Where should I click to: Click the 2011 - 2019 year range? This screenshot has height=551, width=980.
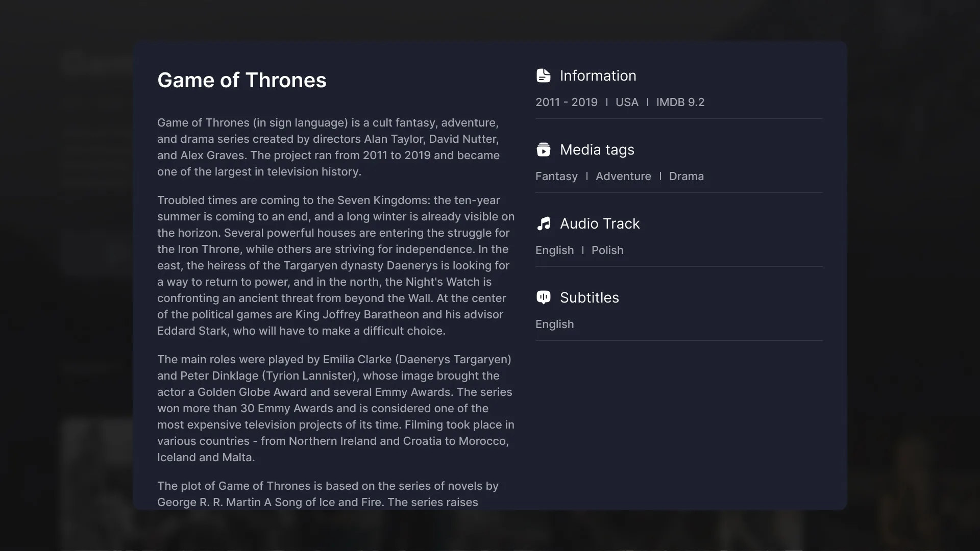(x=566, y=102)
